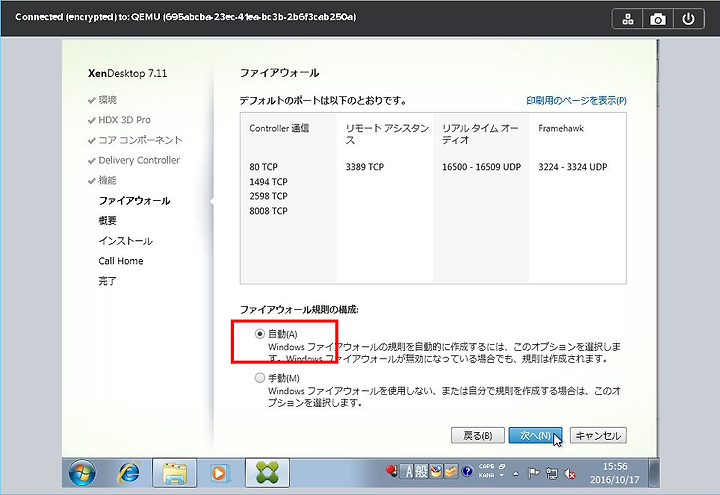The width and height of the screenshot is (720, 495).
Task: Click the 戻る(B) back button
Action: 478,435
